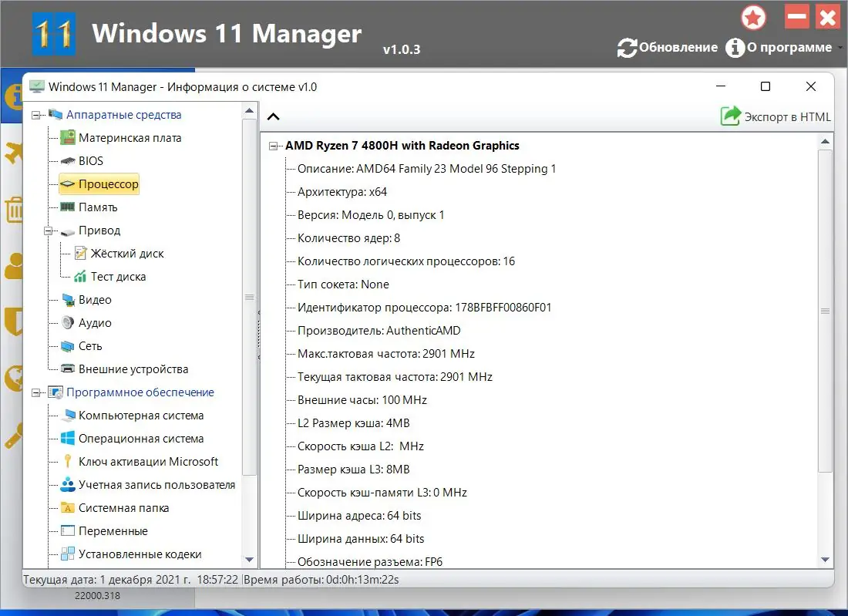Click the user sidebar icon
Viewport: 848px width, 616px height.
point(14,265)
